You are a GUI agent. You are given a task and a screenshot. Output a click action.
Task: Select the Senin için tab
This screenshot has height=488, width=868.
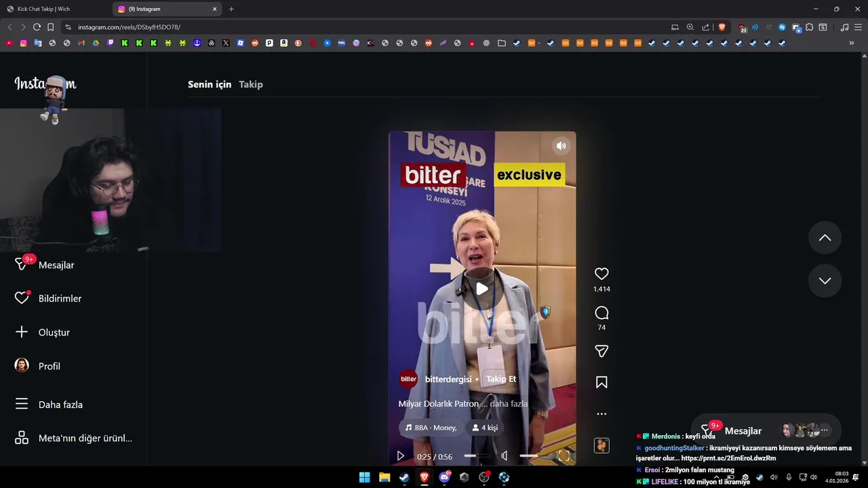point(210,84)
